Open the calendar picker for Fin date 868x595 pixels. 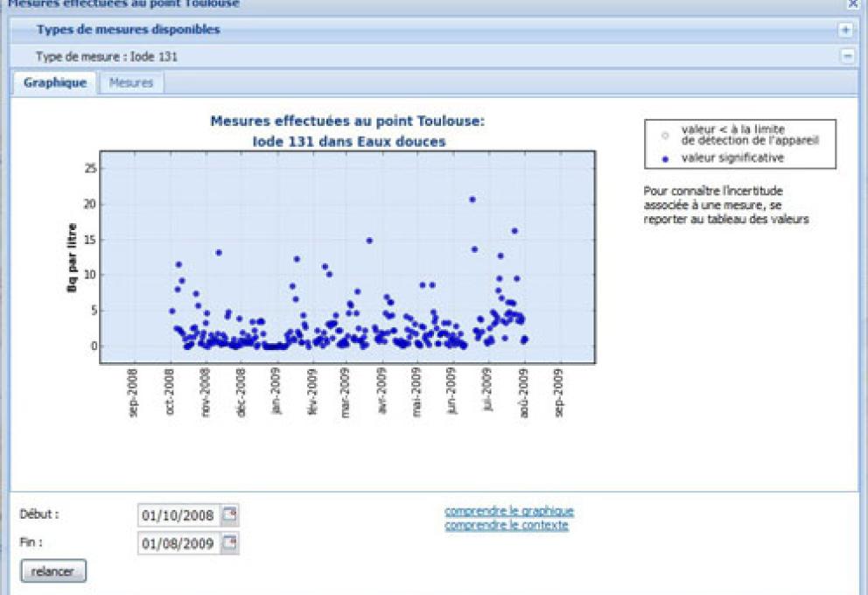click(x=230, y=543)
